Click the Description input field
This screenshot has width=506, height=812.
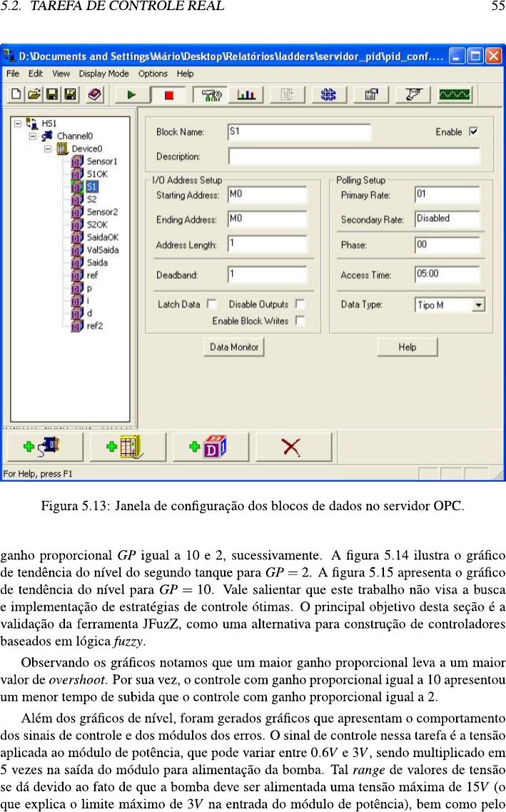(x=354, y=156)
